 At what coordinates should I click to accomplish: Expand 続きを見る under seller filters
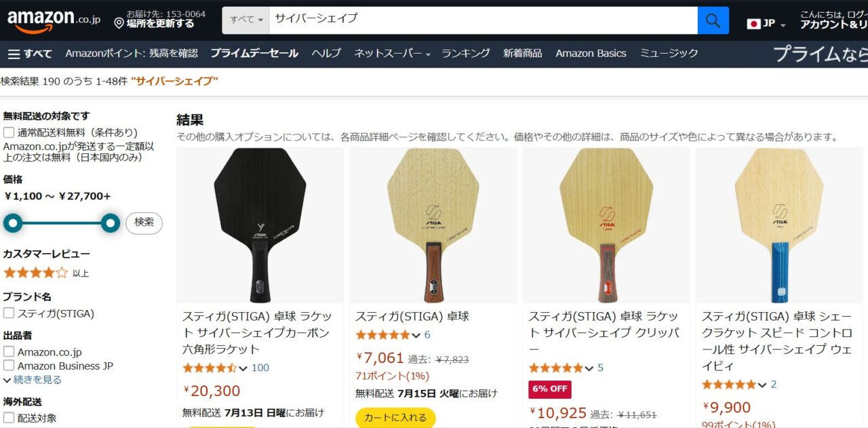33,380
